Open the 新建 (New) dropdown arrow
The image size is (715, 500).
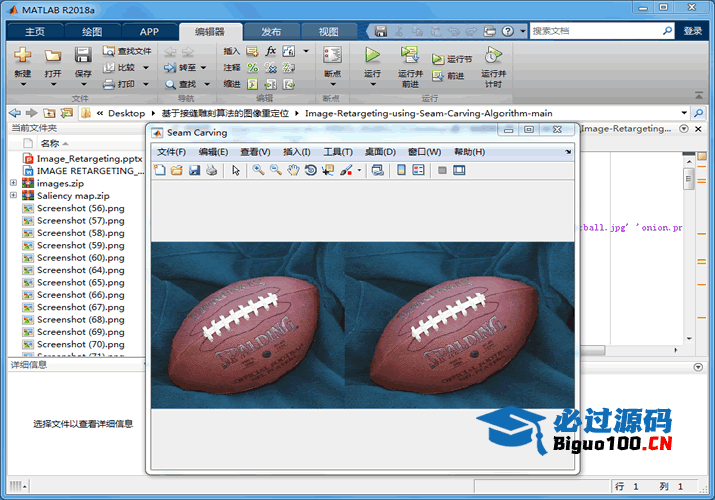pos(22,83)
